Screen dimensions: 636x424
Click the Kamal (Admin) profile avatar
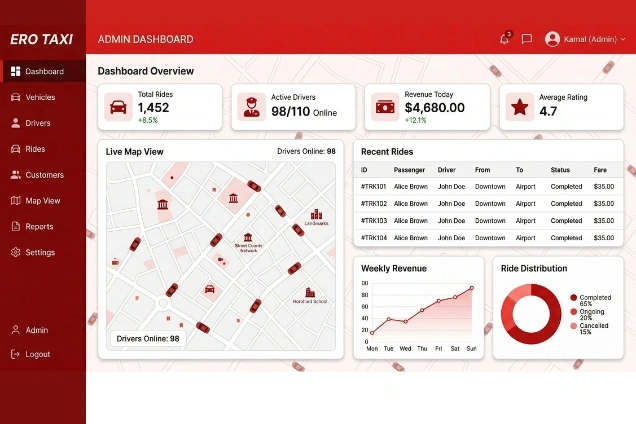552,39
